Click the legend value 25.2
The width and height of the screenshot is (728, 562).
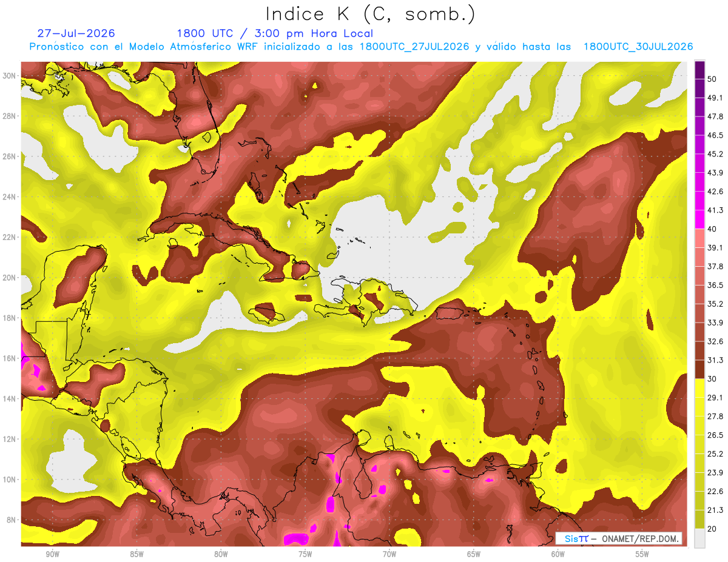(x=715, y=454)
